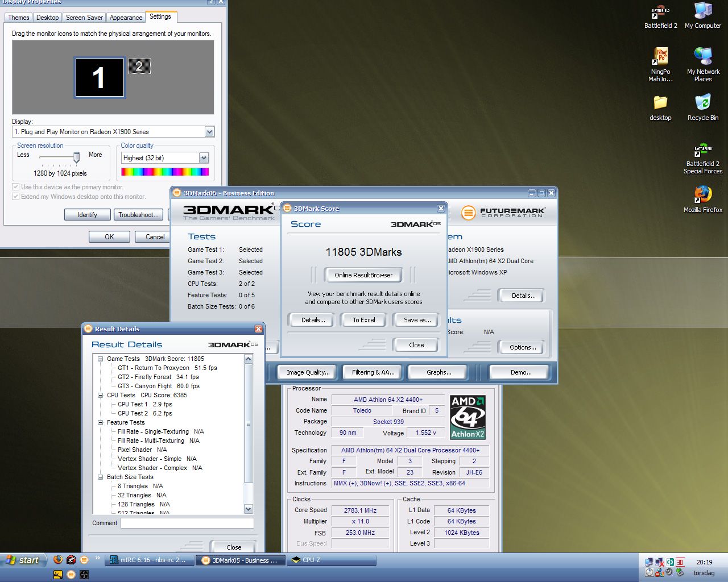Open Filtering & AA... settings
728x582 pixels.
[373, 372]
